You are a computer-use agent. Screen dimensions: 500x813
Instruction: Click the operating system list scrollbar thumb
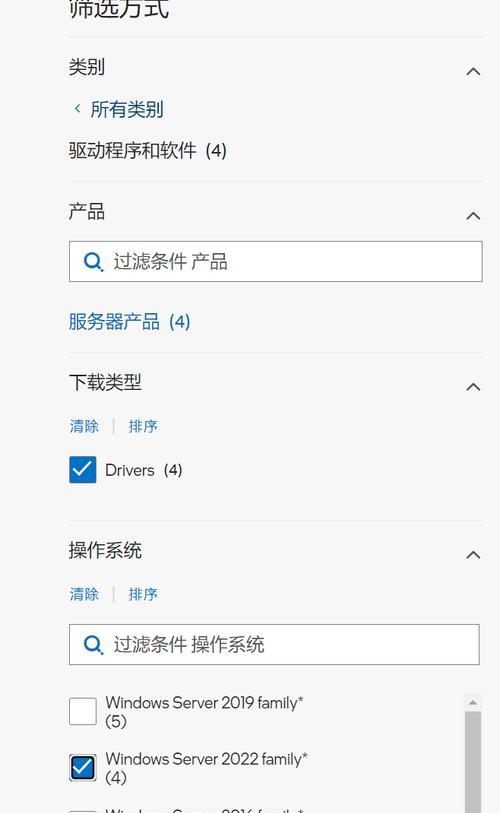(473, 762)
